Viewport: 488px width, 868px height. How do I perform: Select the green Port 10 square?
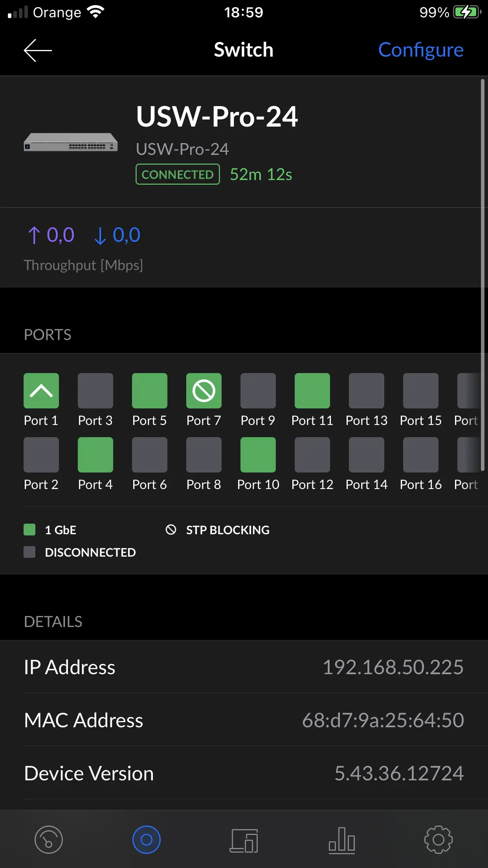[258, 455]
